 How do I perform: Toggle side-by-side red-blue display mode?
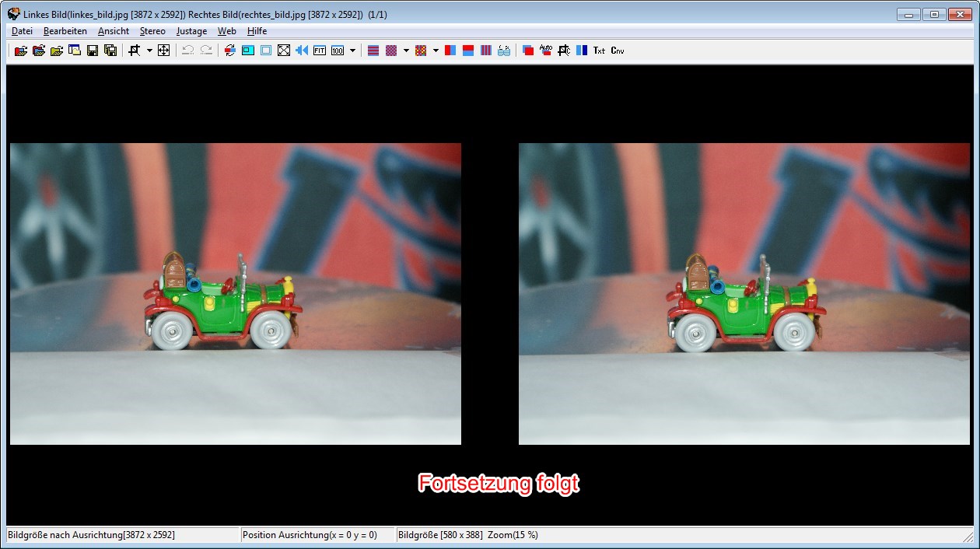[450, 51]
